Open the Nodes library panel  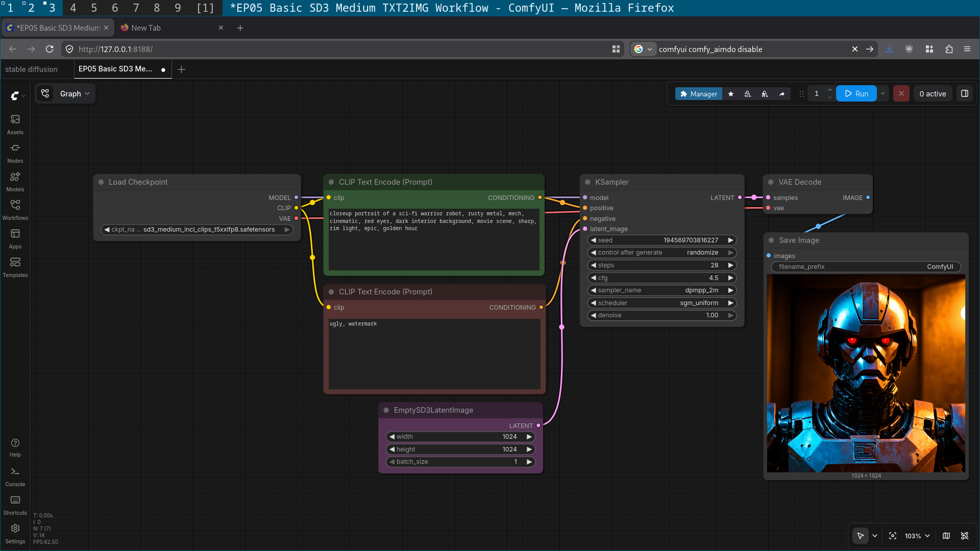pos(15,153)
